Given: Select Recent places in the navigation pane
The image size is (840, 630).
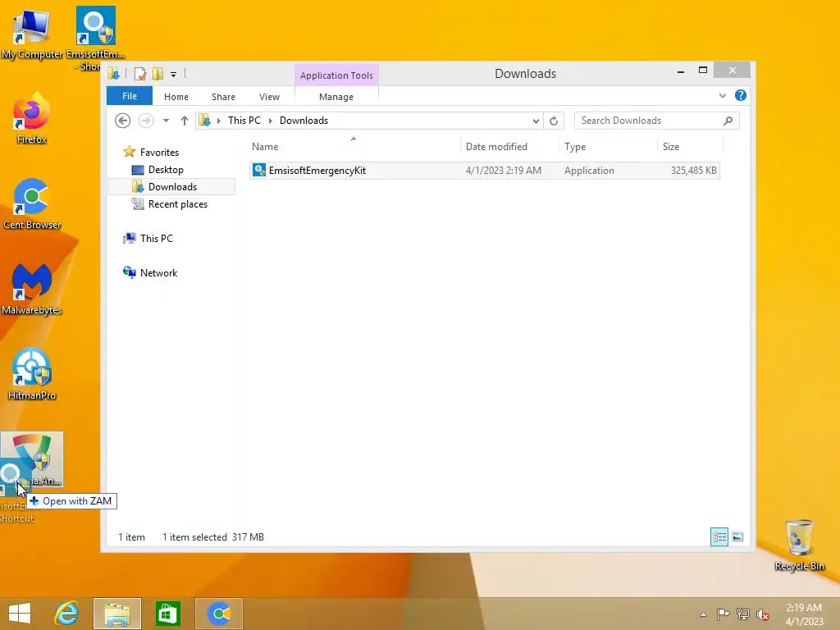Looking at the screenshot, I should click(x=177, y=204).
